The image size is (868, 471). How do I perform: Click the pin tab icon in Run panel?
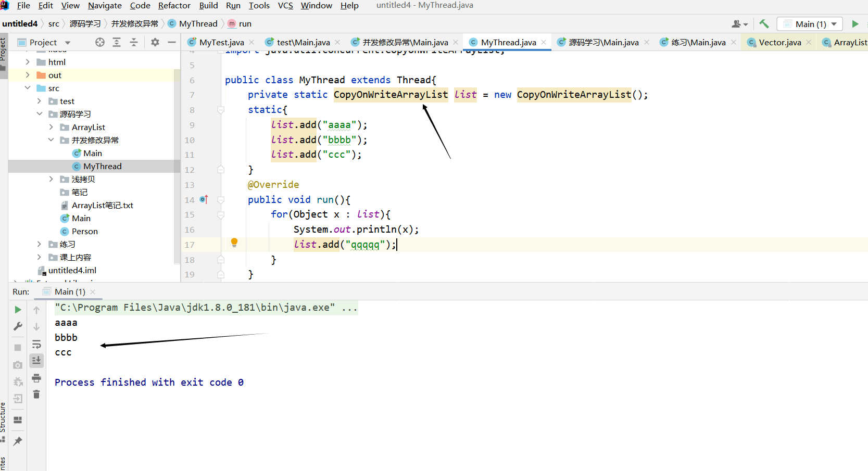click(18, 441)
